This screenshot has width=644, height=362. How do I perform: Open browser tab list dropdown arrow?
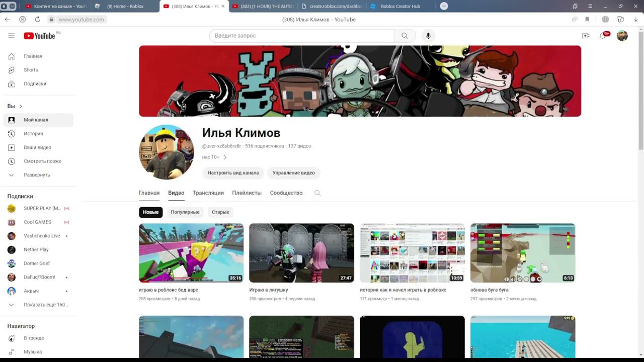pos(12,6)
